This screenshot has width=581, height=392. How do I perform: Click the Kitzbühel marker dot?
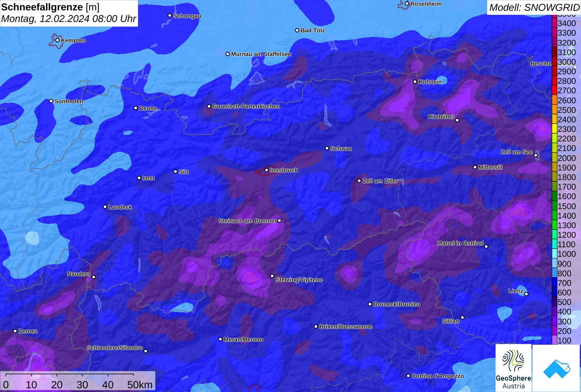(x=457, y=120)
